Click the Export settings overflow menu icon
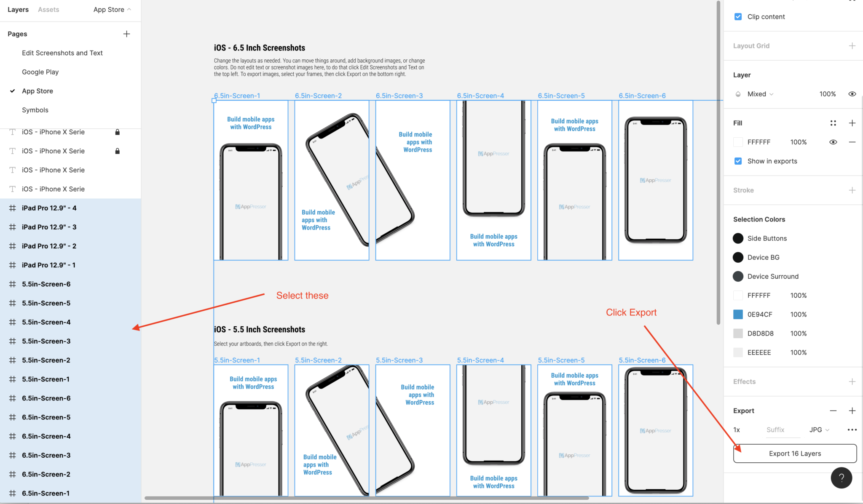This screenshot has width=863, height=504. (x=853, y=430)
